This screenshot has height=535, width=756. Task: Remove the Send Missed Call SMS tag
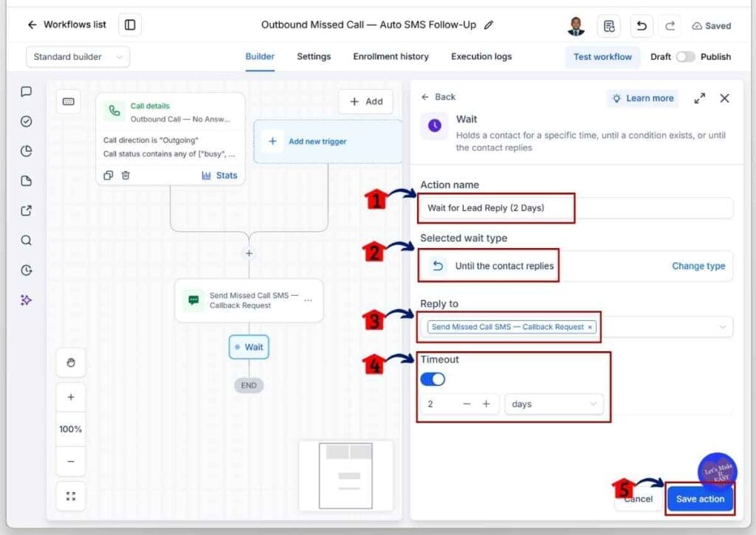click(x=590, y=327)
